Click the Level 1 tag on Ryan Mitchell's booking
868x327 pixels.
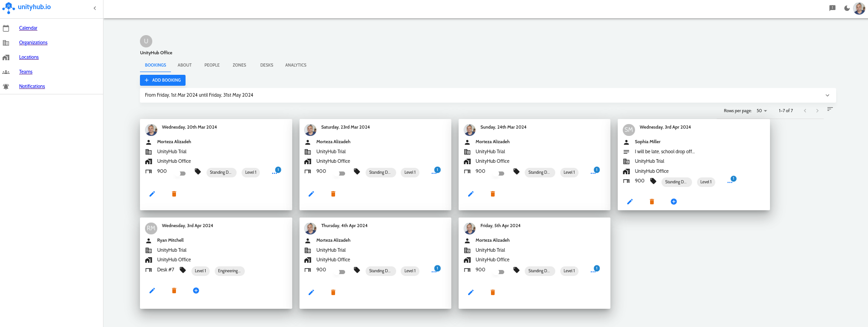(x=200, y=271)
